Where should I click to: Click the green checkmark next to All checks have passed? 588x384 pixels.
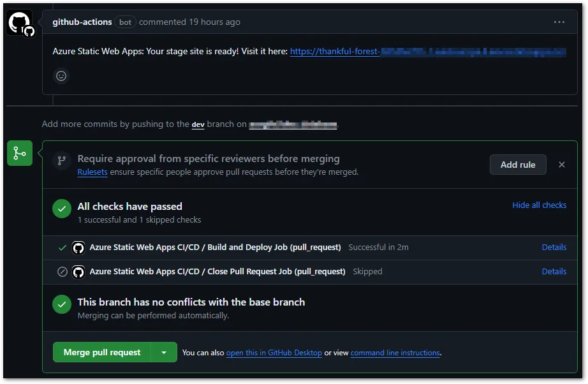click(x=62, y=209)
